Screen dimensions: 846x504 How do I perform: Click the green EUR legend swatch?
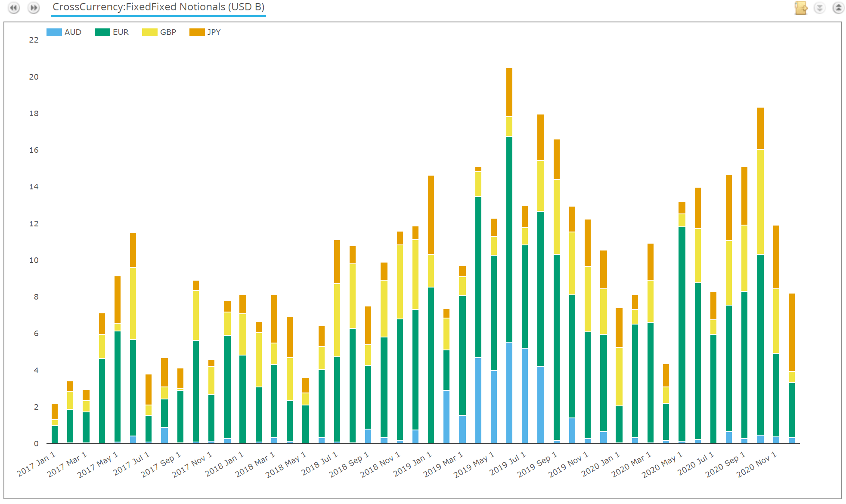[x=102, y=32]
